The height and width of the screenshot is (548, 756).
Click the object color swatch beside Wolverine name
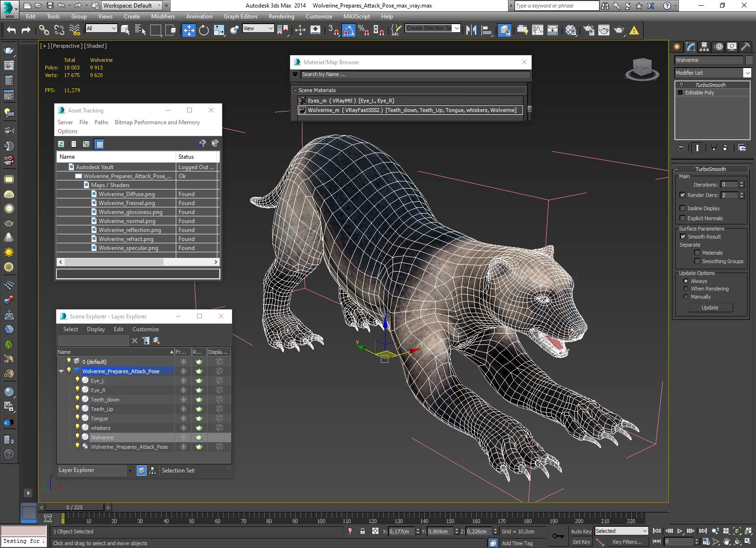[x=748, y=60]
